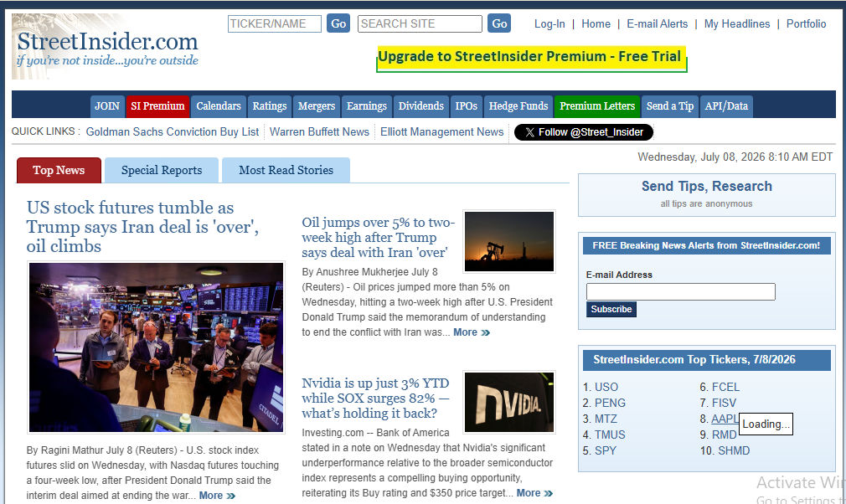This screenshot has width=846, height=504.
Task: Open the Calendars menu
Action: pos(219,106)
